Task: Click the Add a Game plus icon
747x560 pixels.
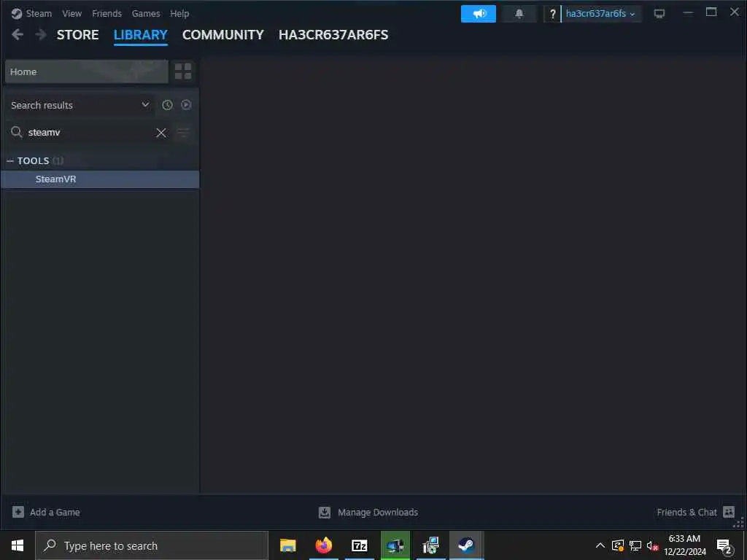Action: (18, 512)
